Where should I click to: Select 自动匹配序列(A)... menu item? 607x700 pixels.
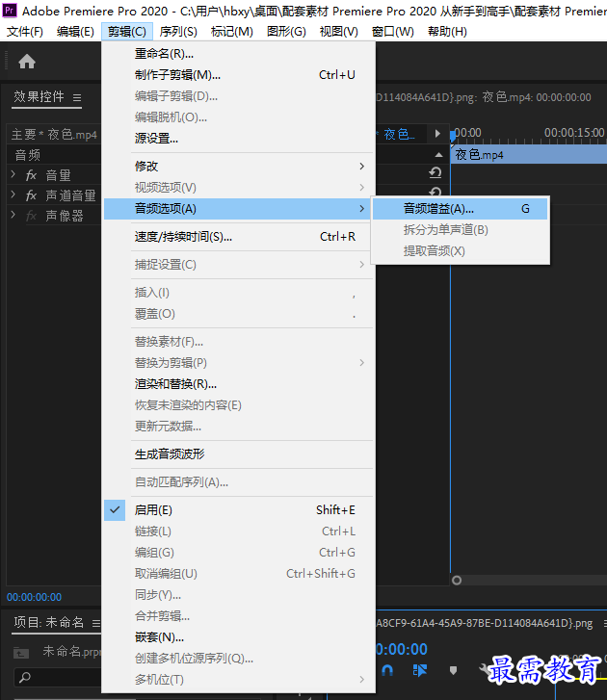click(239, 482)
